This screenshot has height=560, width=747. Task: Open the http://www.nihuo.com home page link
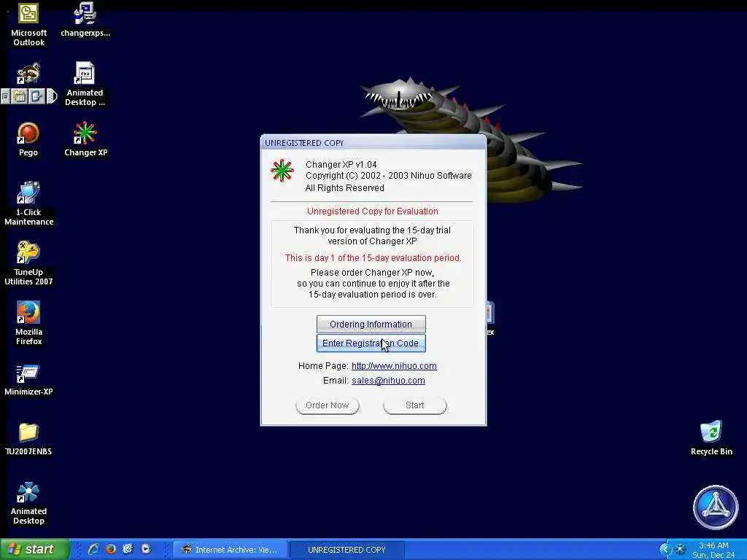pos(394,366)
